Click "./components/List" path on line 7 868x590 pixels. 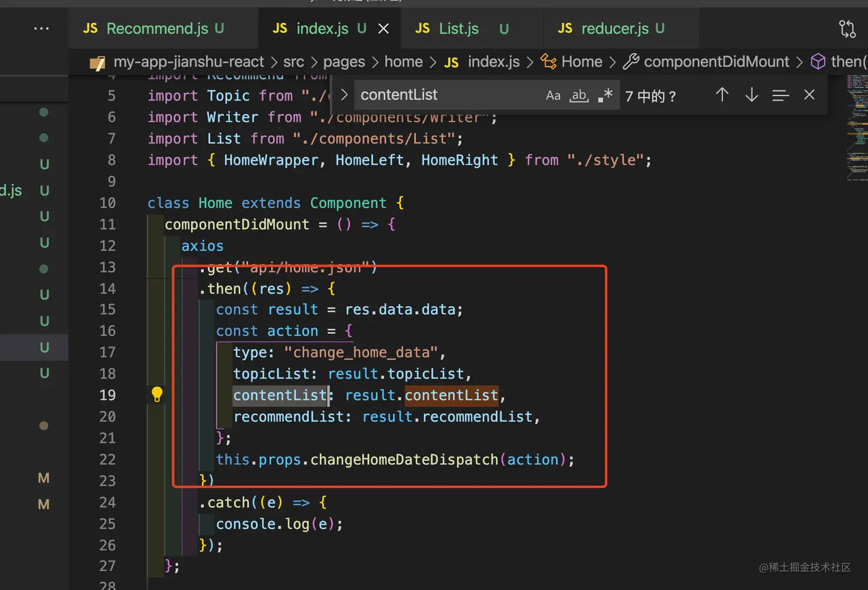click(374, 139)
